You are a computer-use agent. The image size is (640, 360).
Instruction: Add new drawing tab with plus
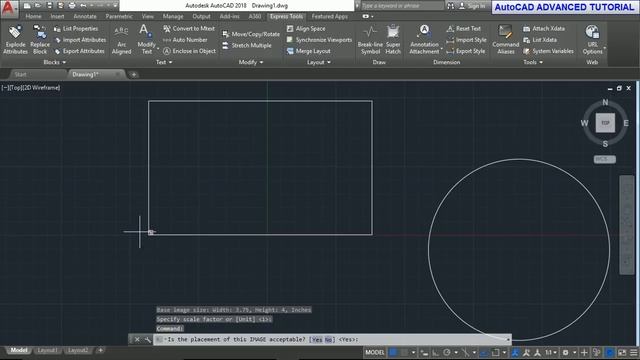point(134,75)
